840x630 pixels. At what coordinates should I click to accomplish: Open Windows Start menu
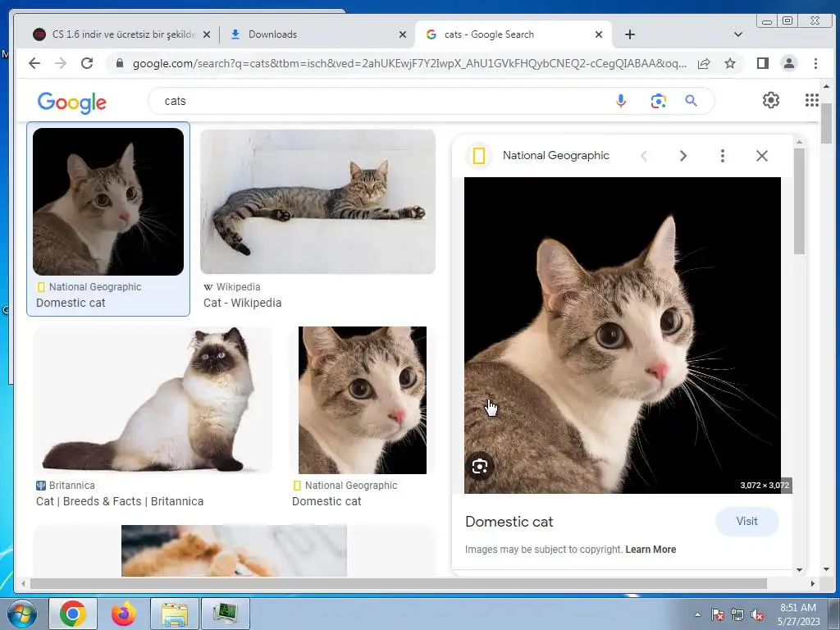(22, 614)
